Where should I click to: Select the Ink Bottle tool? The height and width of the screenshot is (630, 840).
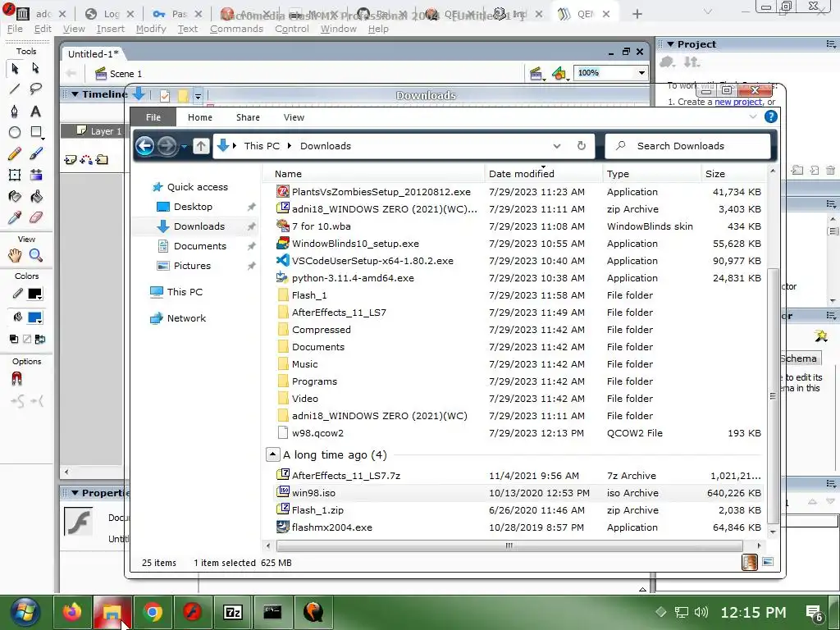coord(15,197)
